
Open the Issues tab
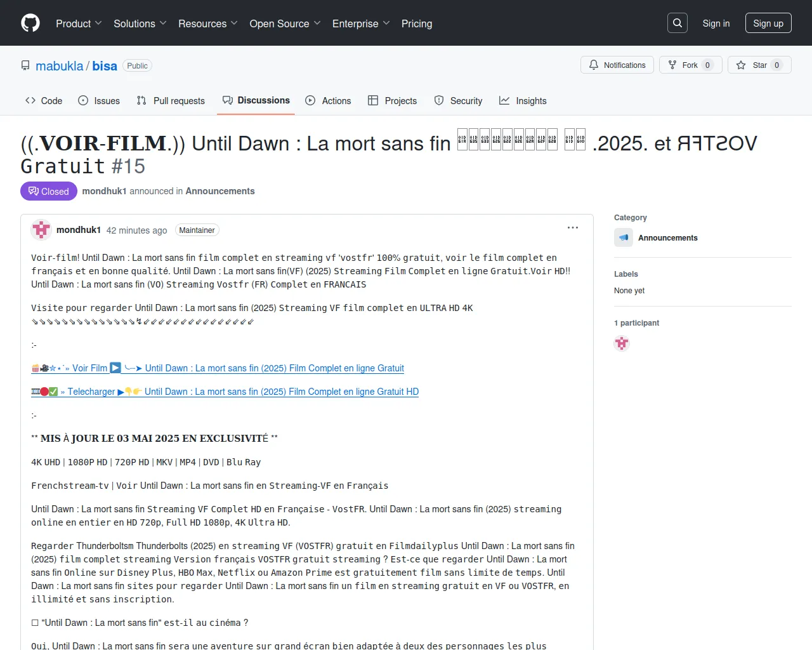(99, 100)
